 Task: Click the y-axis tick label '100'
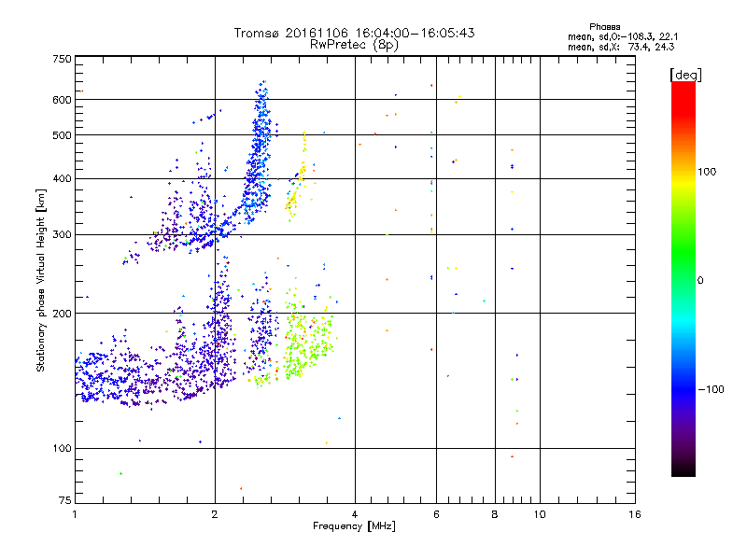[x=62, y=449]
